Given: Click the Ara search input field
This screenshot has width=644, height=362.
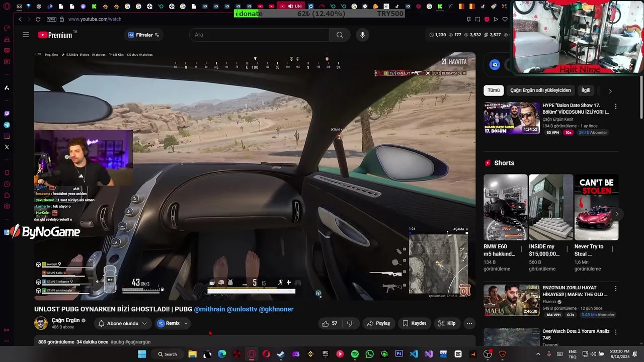Looking at the screenshot, I should [x=259, y=35].
